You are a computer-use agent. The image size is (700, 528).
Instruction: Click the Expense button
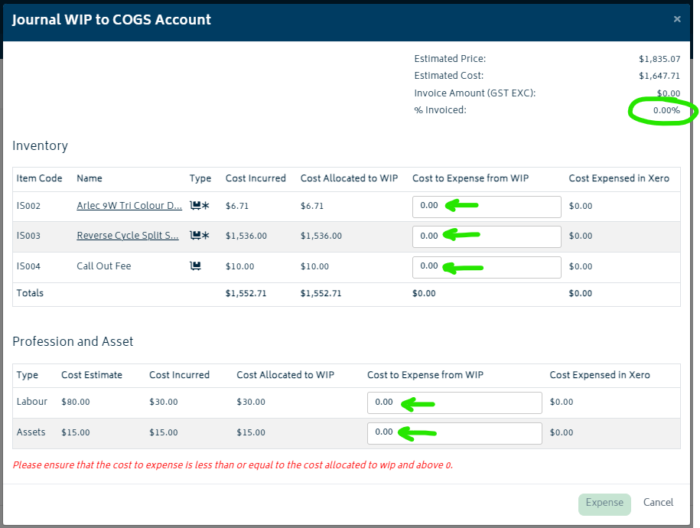[604, 504]
